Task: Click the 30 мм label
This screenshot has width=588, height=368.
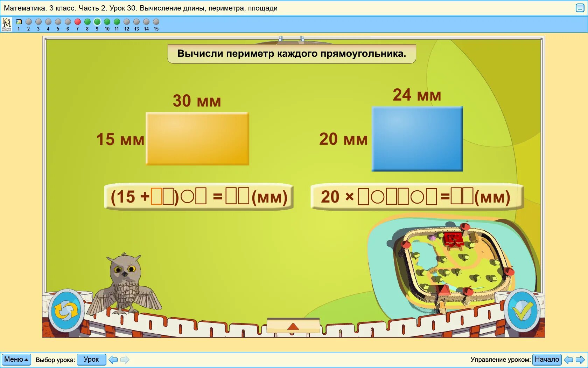Action: [197, 101]
